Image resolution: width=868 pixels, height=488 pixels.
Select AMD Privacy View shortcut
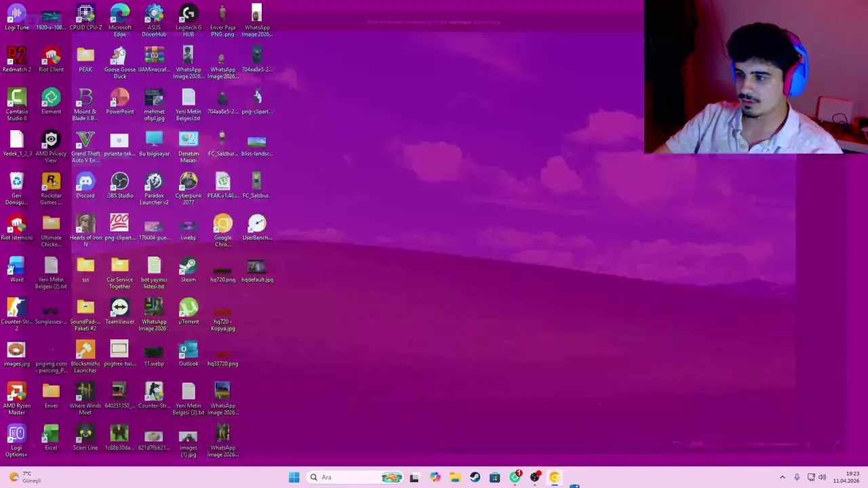point(51,147)
